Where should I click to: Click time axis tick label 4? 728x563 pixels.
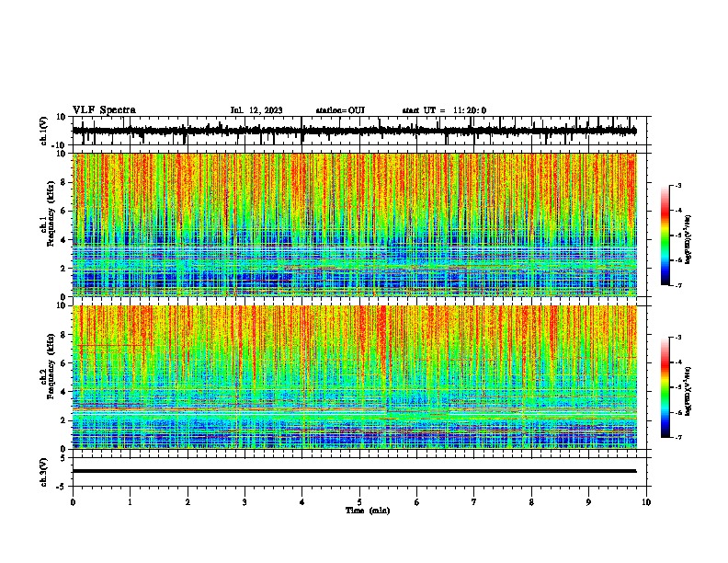pyautogui.click(x=301, y=502)
